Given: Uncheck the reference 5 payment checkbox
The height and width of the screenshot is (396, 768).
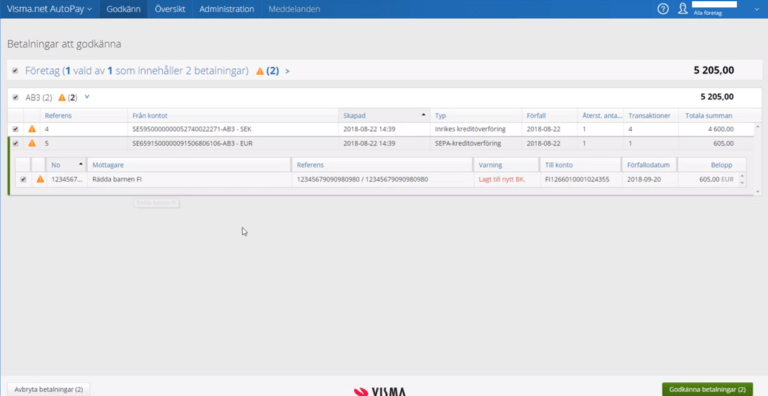Looking at the screenshot, I should coord(15,144).
